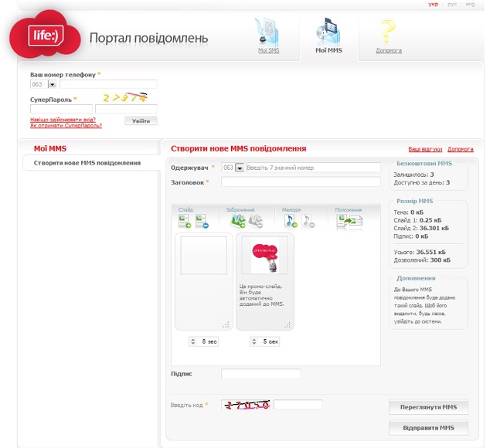Click the Мої MMS sidebar heading

pyautogui.click(x=50, y=149)
